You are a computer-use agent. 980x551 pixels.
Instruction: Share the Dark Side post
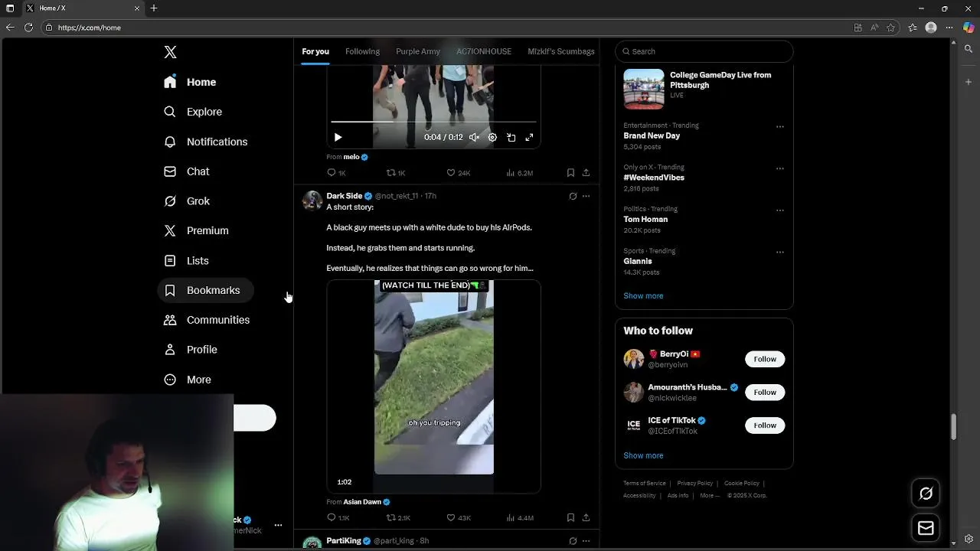click(586, 518)
